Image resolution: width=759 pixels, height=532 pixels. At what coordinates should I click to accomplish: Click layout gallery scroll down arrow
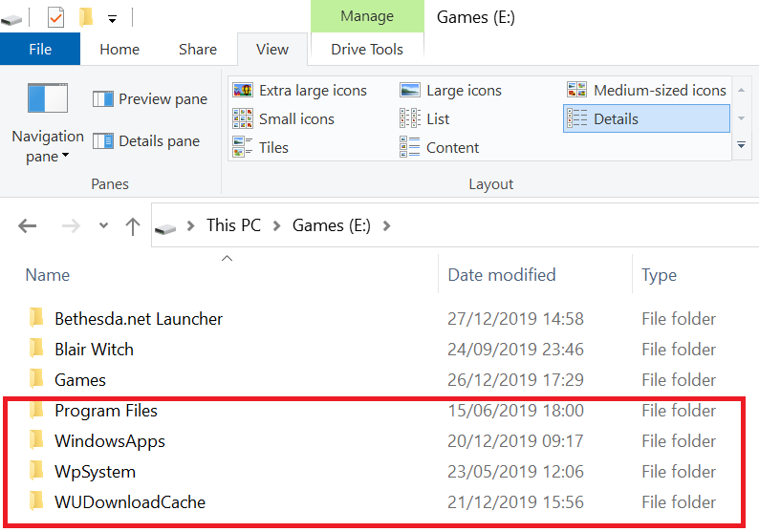(741, 118)
